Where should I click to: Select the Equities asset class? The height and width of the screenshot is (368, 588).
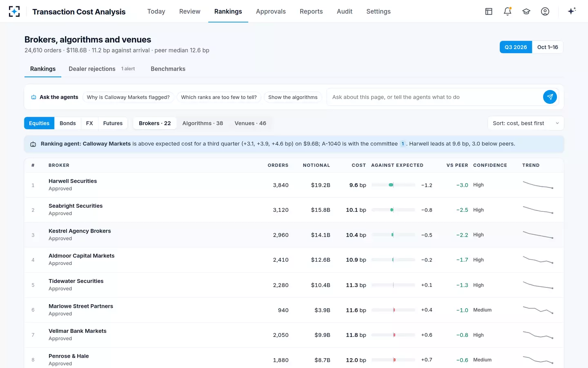point(39,123)
